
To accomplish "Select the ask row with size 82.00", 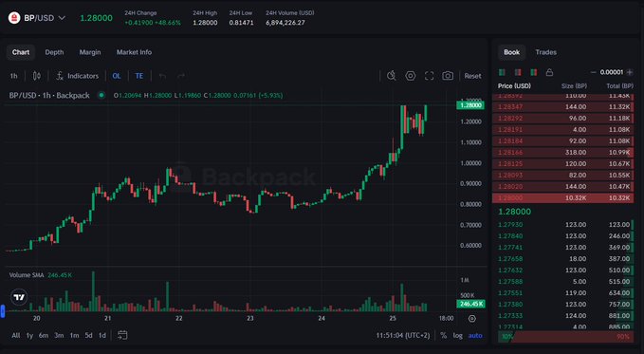I will 563,176.
